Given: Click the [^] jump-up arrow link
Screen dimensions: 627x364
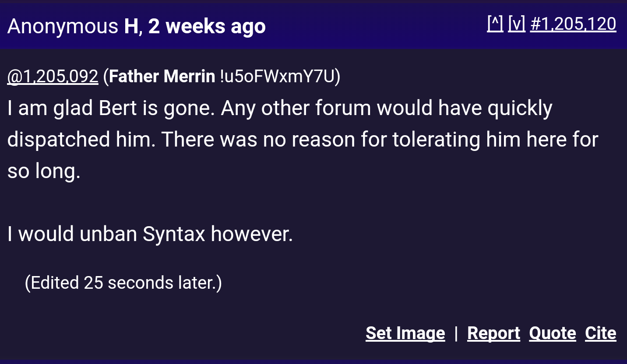Looking at the screenshot, I should point(495,24).
